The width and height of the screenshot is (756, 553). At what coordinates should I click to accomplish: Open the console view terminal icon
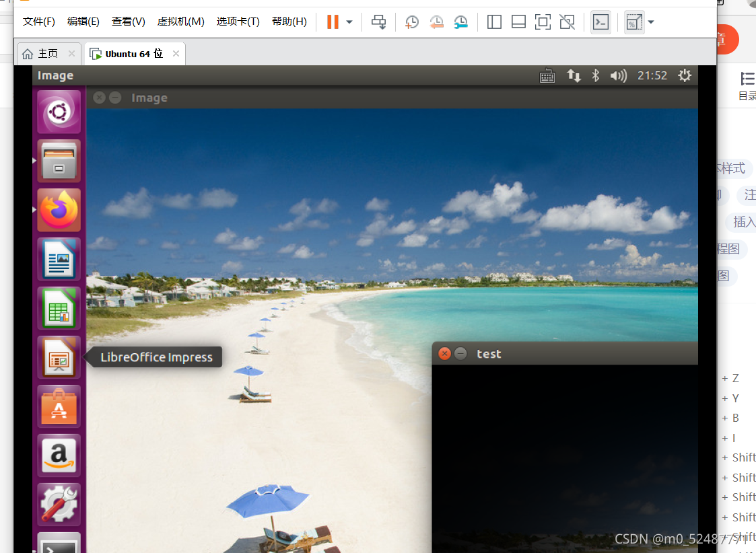600,22
